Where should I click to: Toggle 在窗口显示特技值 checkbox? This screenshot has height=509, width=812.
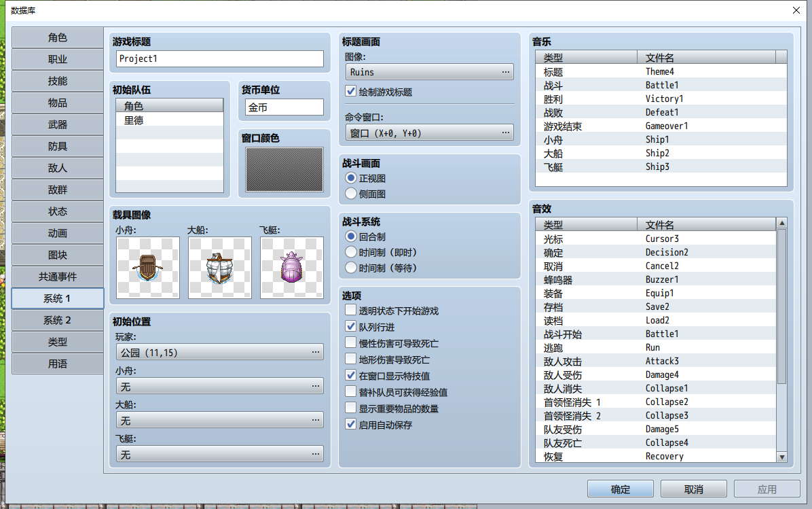tap(350, 376)
